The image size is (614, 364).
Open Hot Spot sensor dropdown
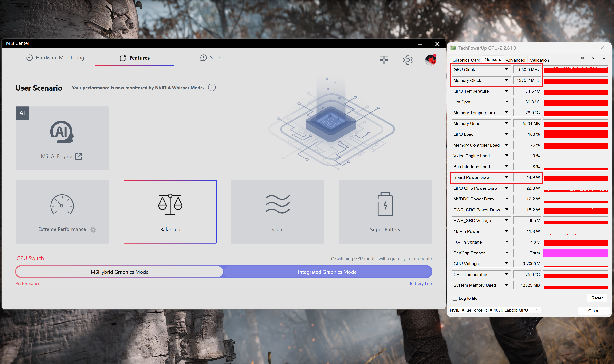[507, 102]
